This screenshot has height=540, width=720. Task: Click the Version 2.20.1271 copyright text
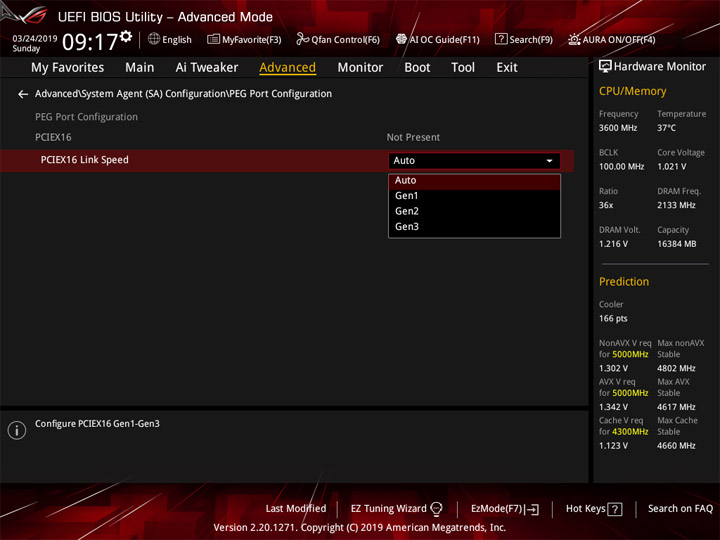[x=360, y=528]
